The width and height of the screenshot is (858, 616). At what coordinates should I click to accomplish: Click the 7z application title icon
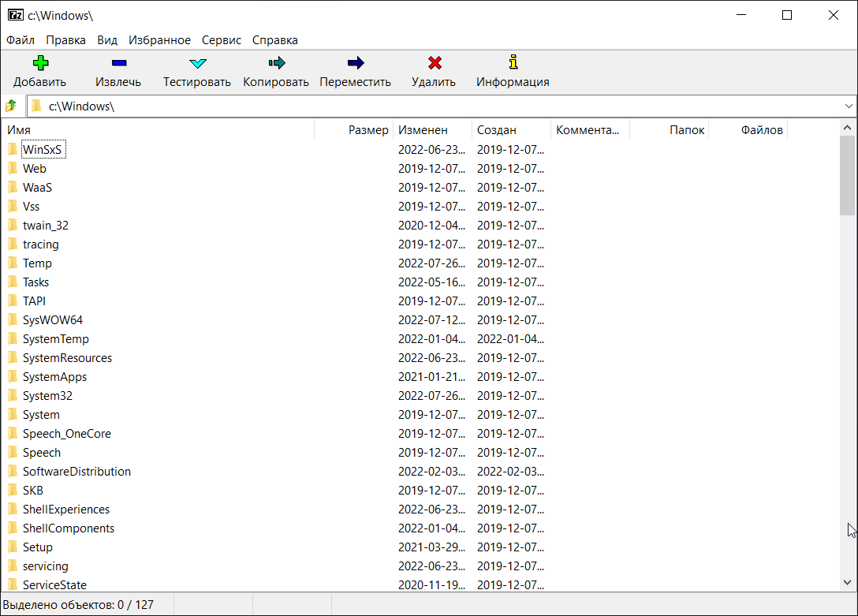[x=15, y=15]
